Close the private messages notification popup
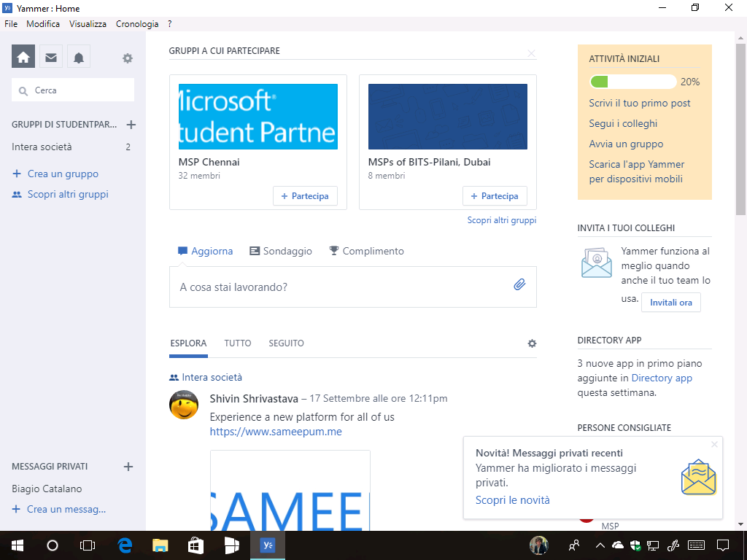The width and height of the screenshot is (747, 560). pyautogui.click(x=714, y=444)
